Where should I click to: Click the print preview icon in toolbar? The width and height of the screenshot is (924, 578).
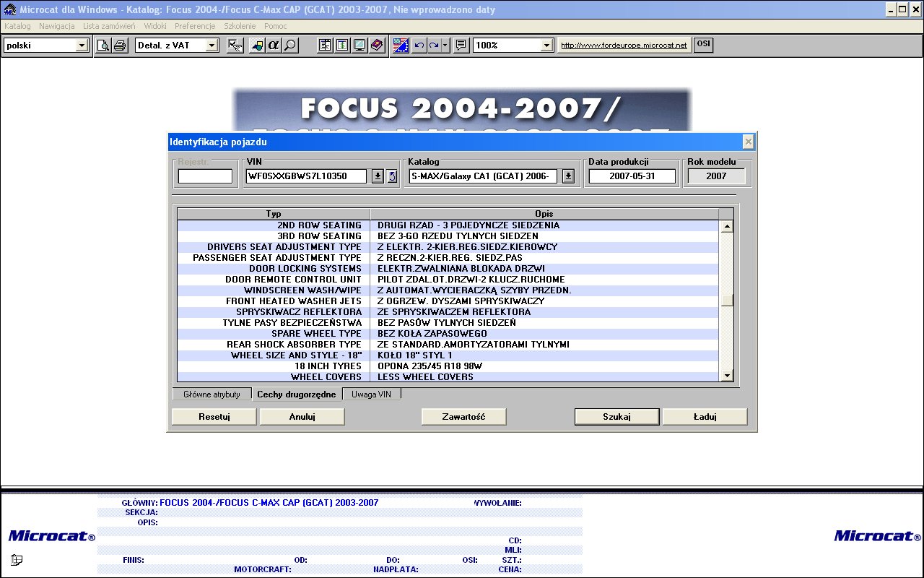pos(104,46)
